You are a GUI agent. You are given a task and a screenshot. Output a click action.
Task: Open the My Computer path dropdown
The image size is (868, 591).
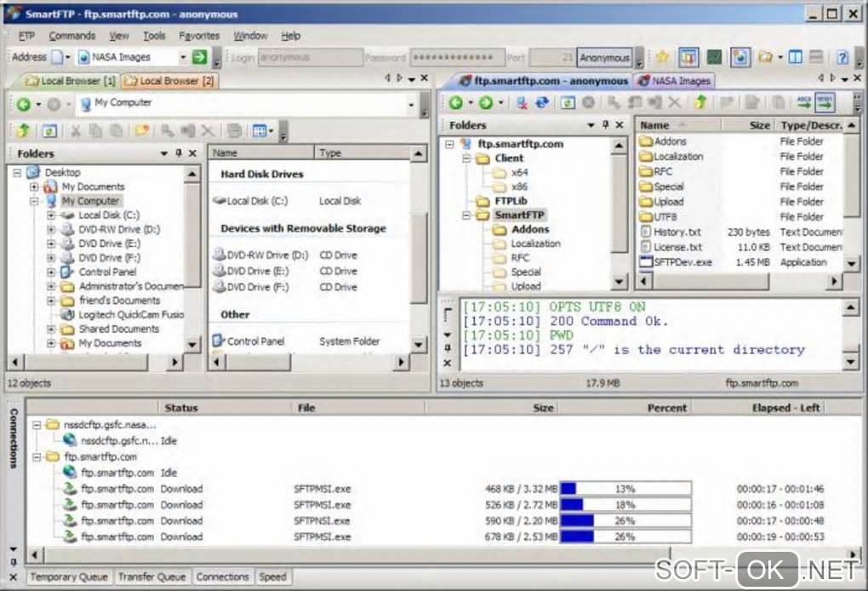tap(411, 105)
